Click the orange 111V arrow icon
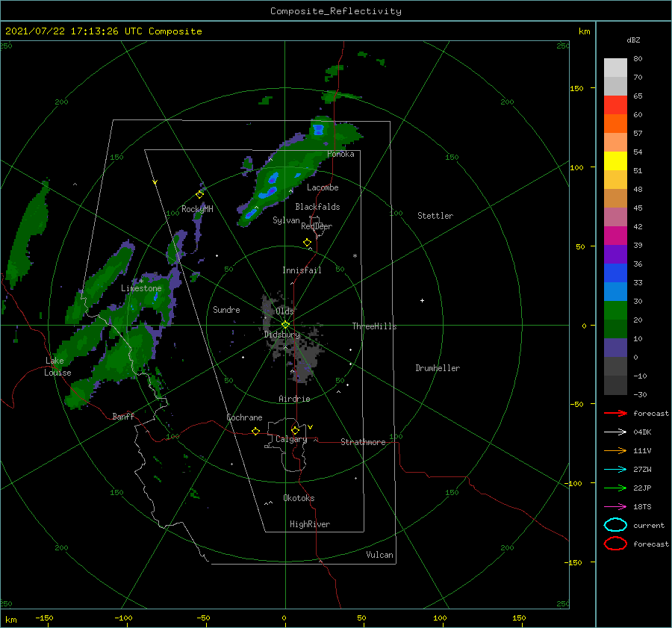 tap(615, 450)
